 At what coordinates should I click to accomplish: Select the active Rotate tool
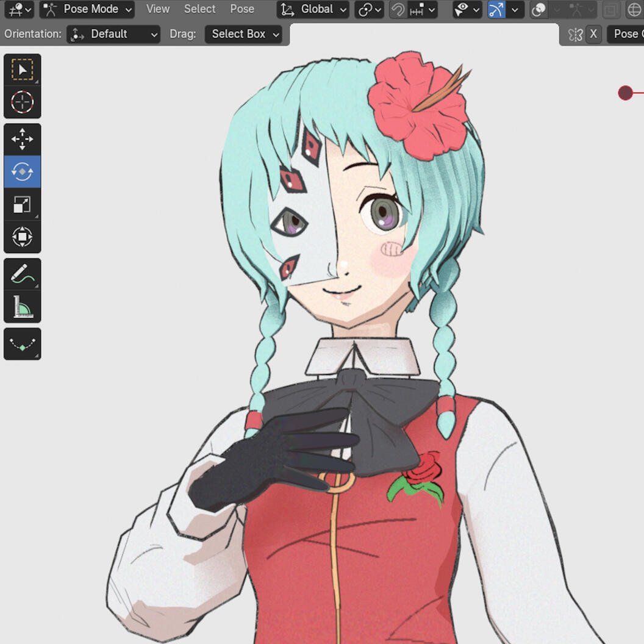point(22,171)
